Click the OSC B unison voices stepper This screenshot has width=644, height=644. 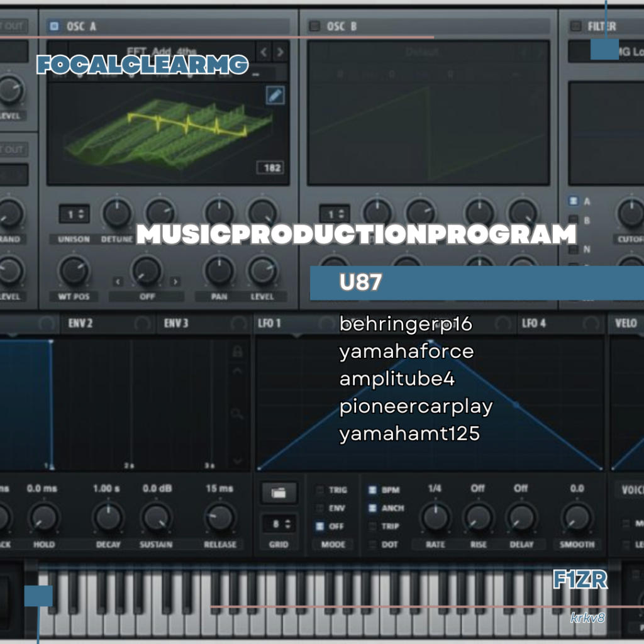tap(335, 214)
